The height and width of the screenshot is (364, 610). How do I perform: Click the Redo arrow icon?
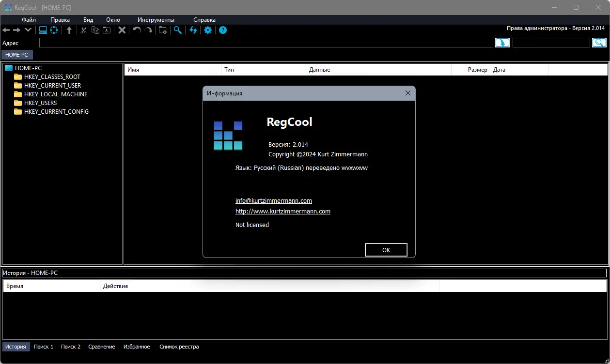tap(148, 30)
